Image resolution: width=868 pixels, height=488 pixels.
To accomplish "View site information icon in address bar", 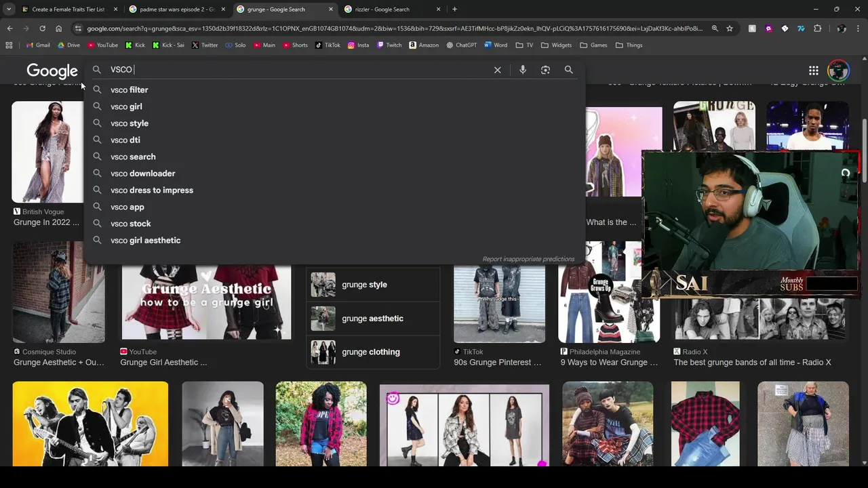I will (78, 28).
